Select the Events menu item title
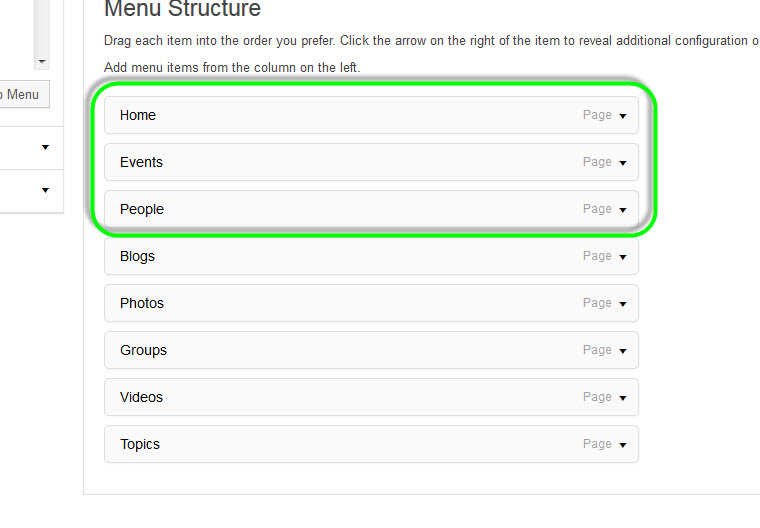 click(141, 162)
